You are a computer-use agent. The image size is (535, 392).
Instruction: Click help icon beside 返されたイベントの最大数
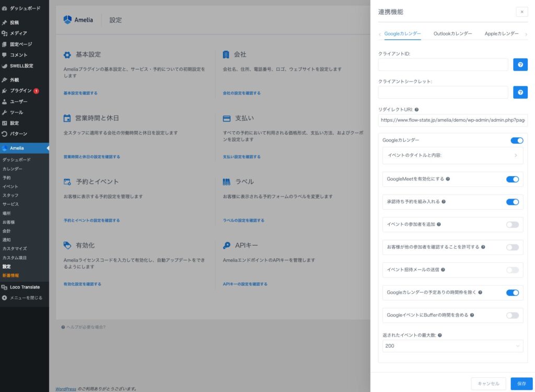pyautogui.click(x=440, y=335)
